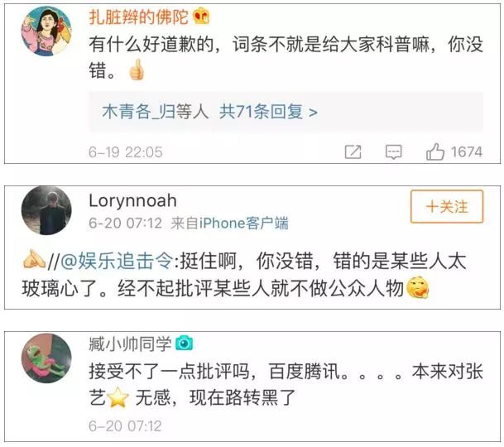The height and width of the screenshot is (447, 504).
Task: Tap the smirking emoji after 公众人物
Action: coord(418,287)
